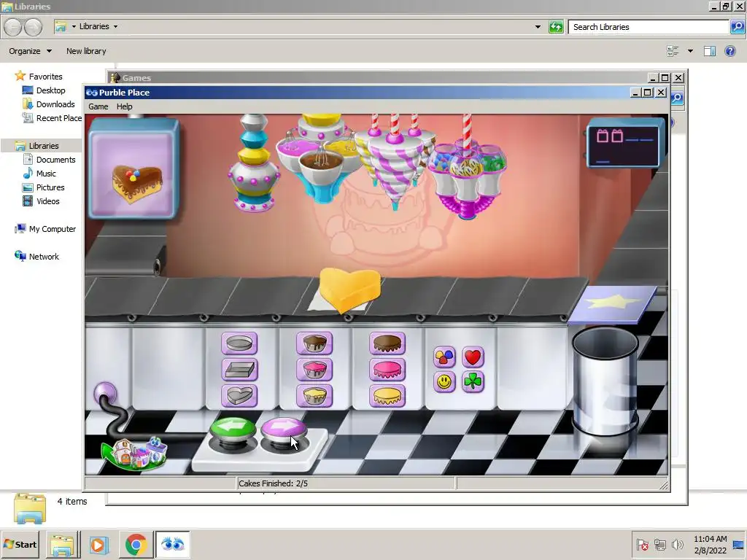Click the Libraries search magnifier button
The height and width of the screenshot is (560, 747).
tap(737, 27)
